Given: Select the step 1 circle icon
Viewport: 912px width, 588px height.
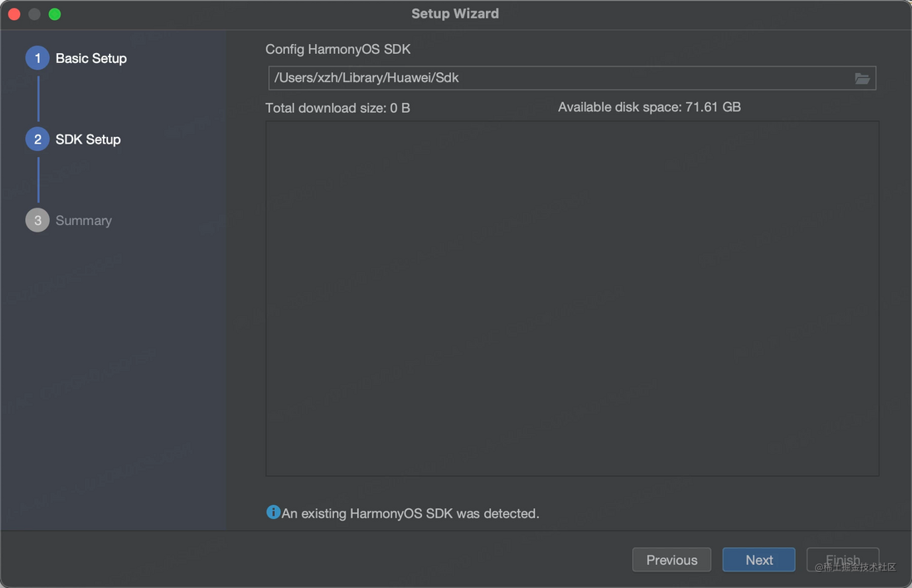Looking at the screenshot, I should tap(37, 58).
